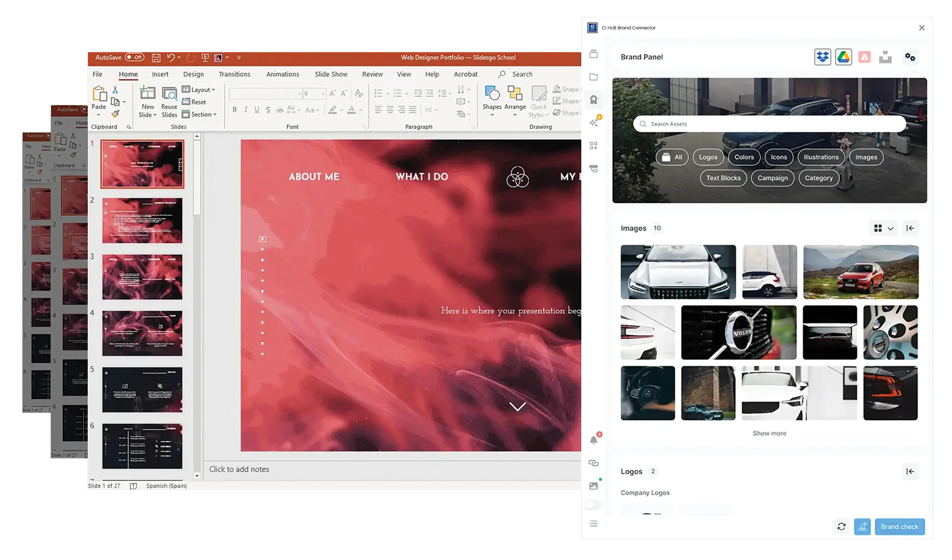Toggle the switch at sidebar bottom

point(593,505)
